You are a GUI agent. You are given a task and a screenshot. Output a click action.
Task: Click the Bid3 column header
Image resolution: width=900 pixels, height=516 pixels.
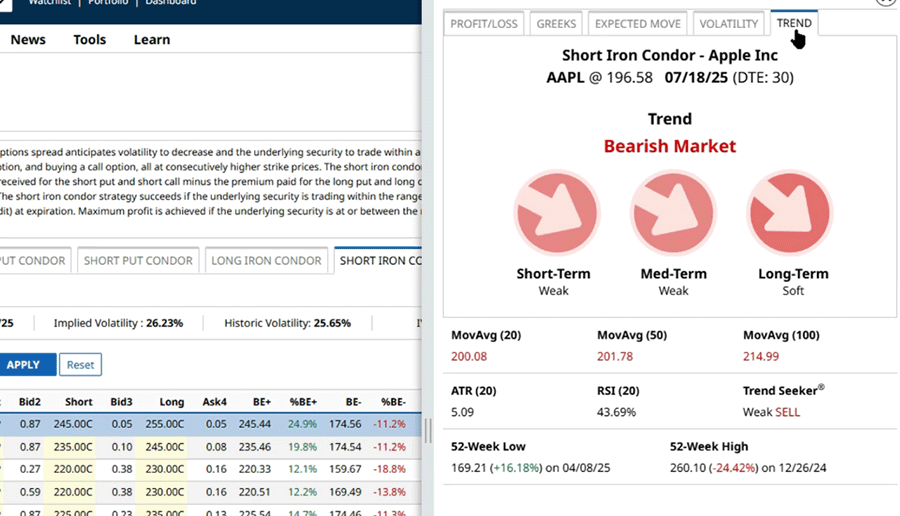tap(121, 402)
